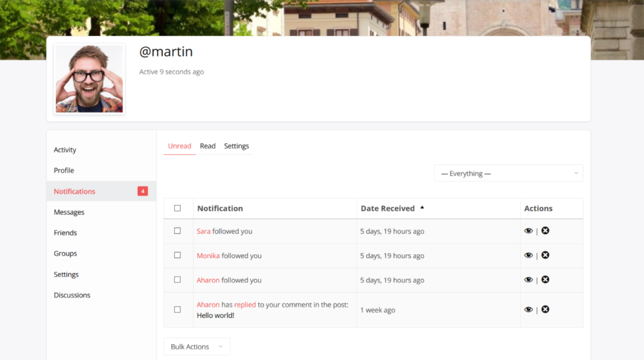The height and width of the screenshot is (360, 644).
Task: Expand the Bulk Actions dropdown
Action: pyautogui.click(x=196, y=347)
